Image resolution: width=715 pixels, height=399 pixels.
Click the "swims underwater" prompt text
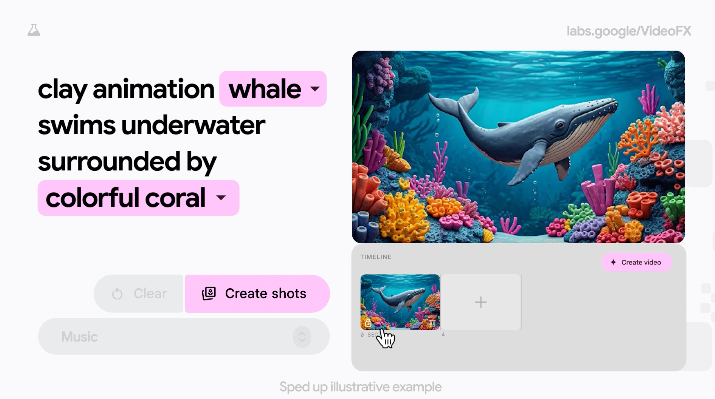[x=151, y=125]
